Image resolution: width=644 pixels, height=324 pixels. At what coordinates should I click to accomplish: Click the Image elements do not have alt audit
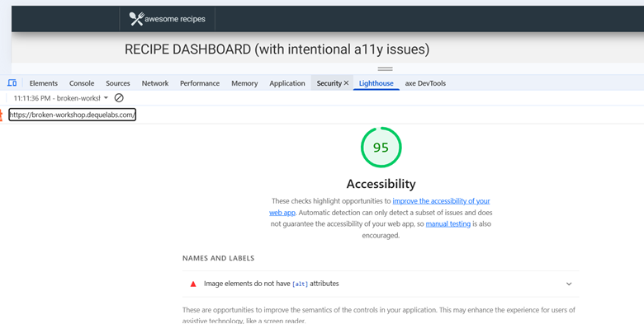click(381, 284)
